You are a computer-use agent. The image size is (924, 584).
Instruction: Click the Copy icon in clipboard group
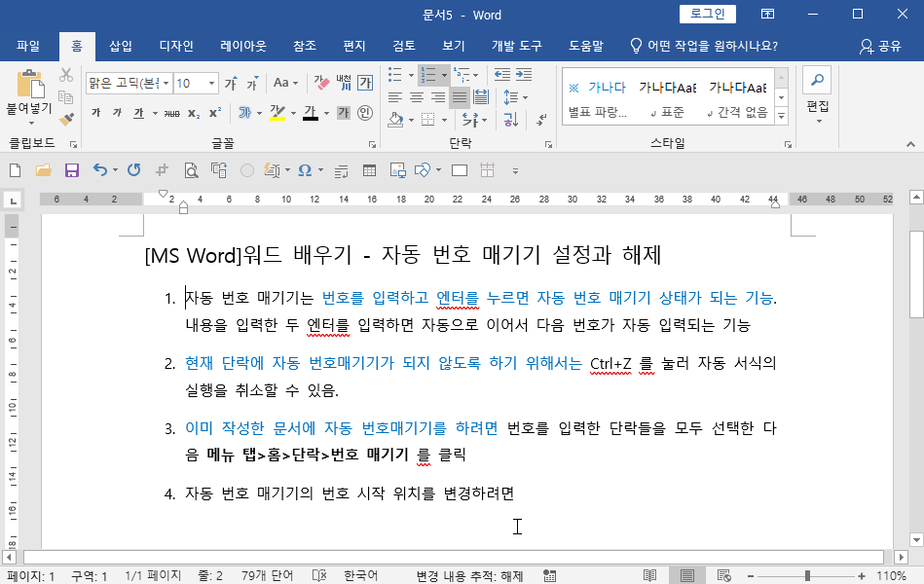66,97
